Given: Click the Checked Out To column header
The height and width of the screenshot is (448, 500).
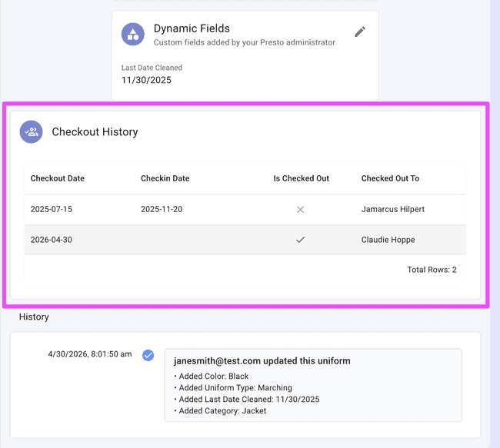Looking at the screenshot, I should click(390, 178).
